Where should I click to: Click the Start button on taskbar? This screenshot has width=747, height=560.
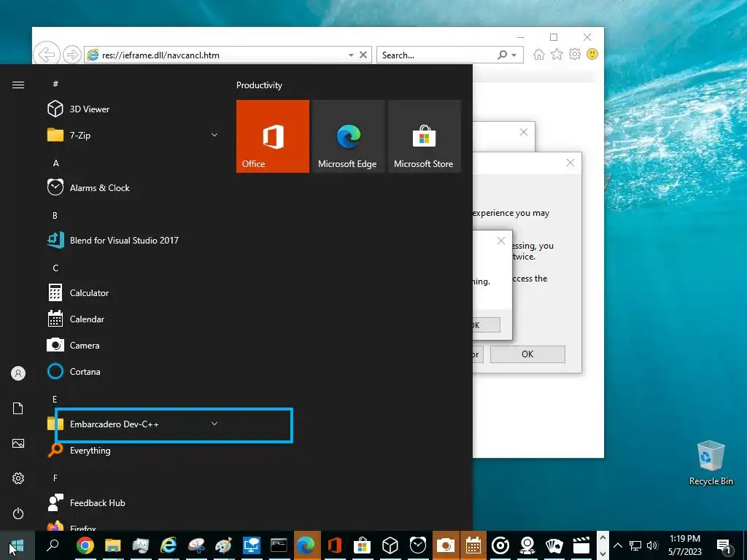coord(18,545)
